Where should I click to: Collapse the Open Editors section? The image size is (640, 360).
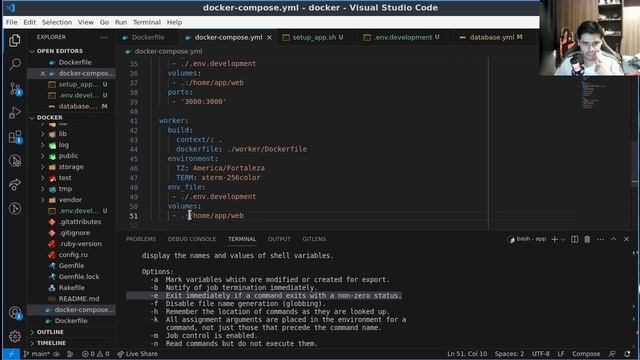pos(60,51)
